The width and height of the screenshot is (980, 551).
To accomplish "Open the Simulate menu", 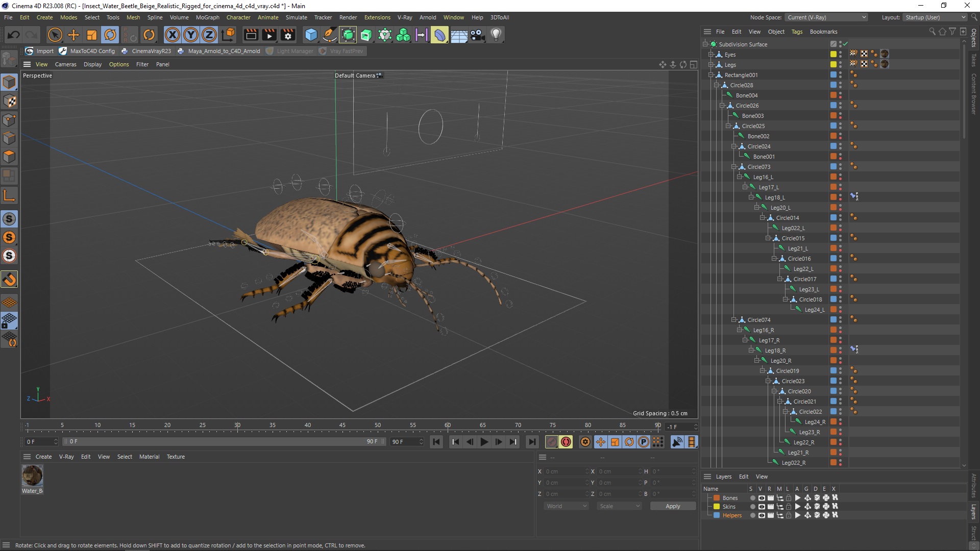I will click(296, 17).
